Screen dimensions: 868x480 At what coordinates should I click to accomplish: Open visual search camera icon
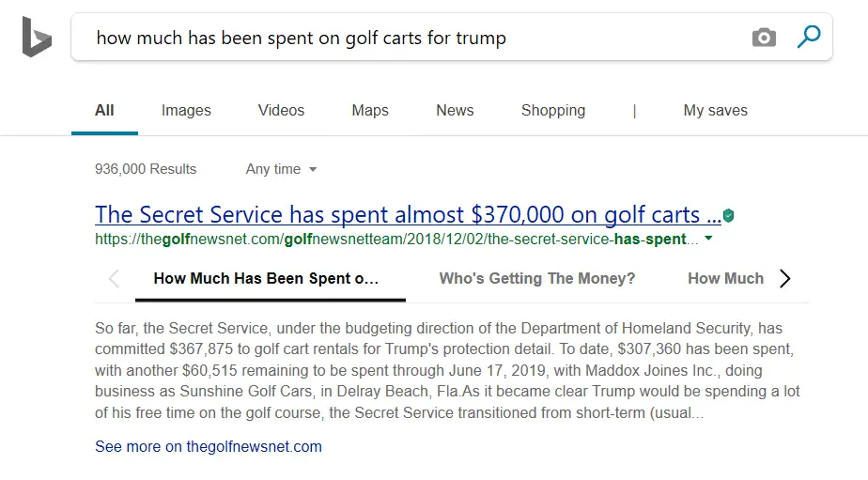click(764, 38)
